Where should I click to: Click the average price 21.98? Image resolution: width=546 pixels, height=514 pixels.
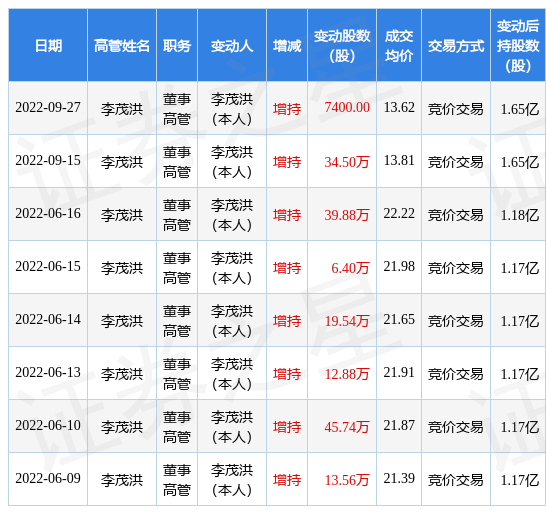(x=399, y=266)
